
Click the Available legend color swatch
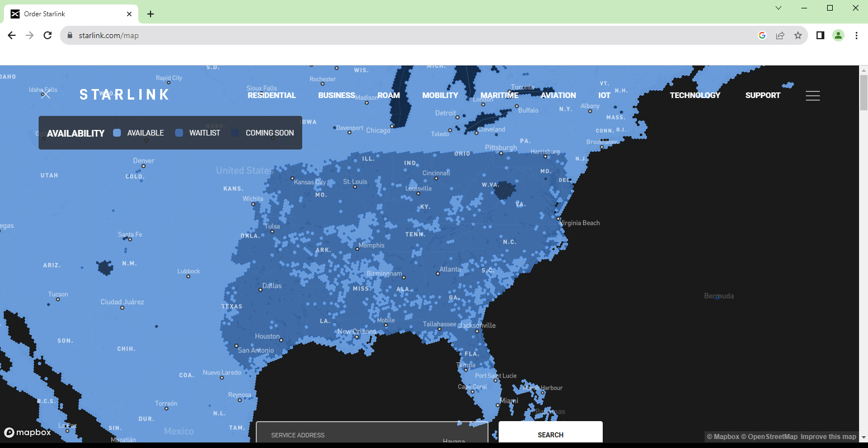coord(117,133)
